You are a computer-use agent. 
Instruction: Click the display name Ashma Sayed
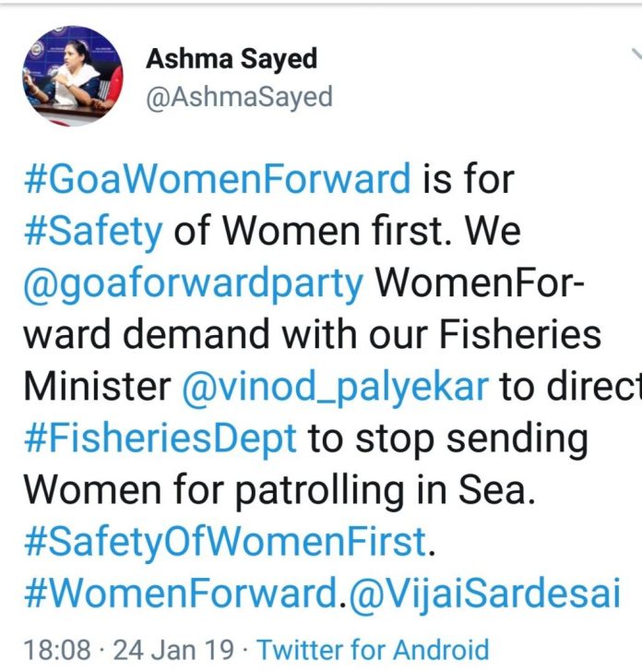pyautogui.click(x=232, y=59)
